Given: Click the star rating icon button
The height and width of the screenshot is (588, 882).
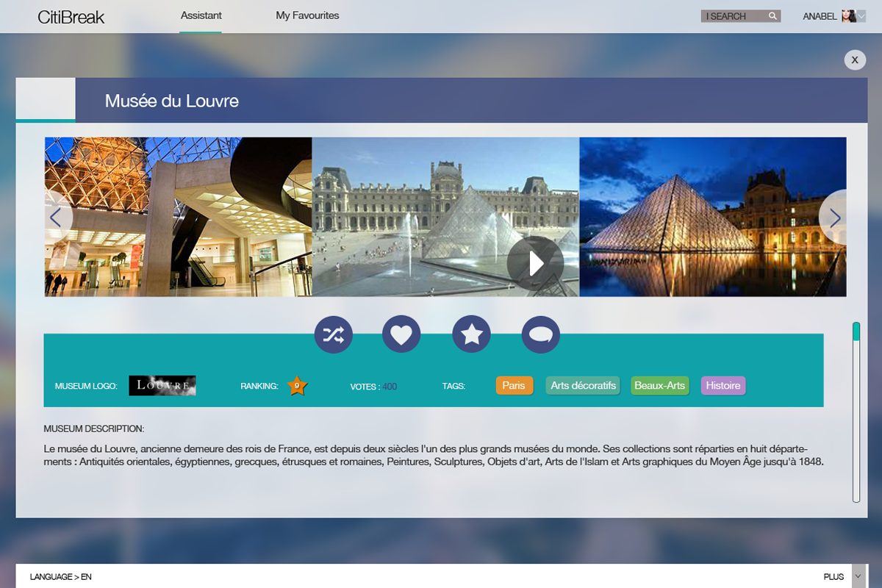Looking at the screenshot, I should [x=471, y=334].
